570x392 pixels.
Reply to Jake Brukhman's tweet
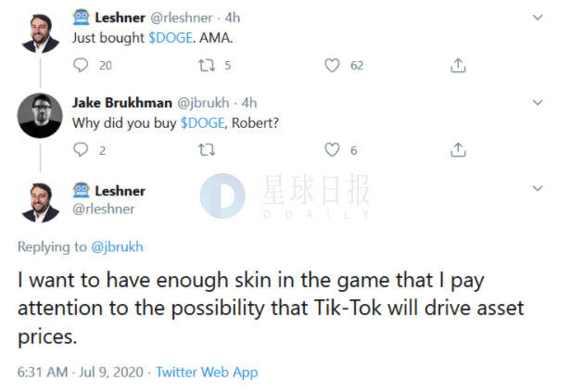click(x=81, y=149)
